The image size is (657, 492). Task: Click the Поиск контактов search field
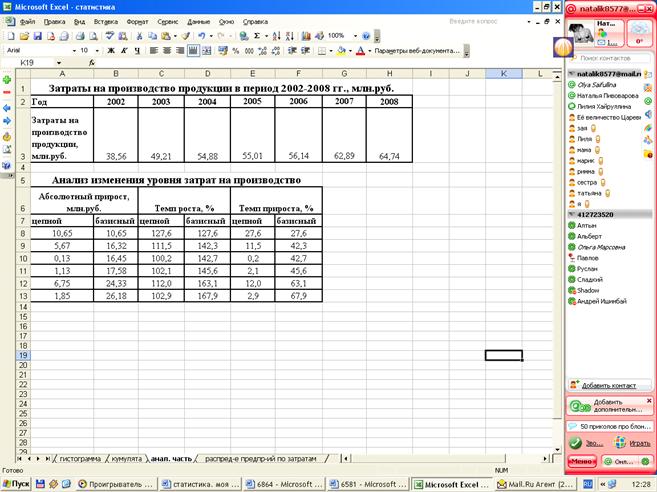611,59
